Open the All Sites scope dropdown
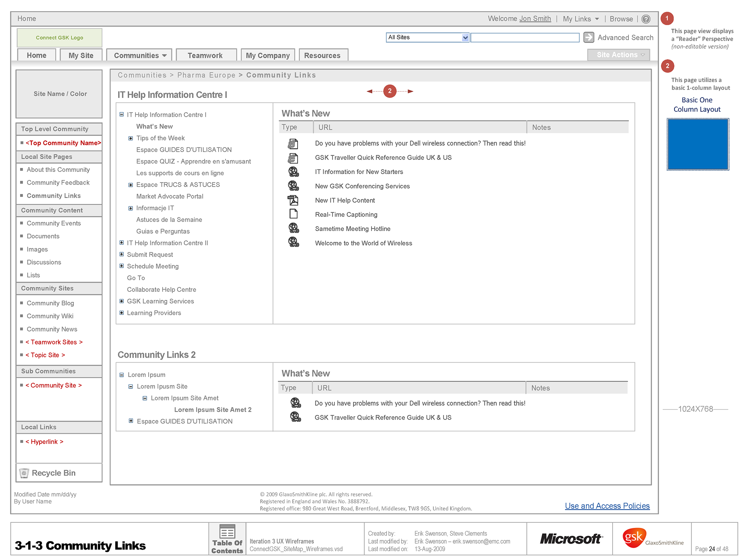The height and width of the screenshot is (560, 743). coord(465,38)
